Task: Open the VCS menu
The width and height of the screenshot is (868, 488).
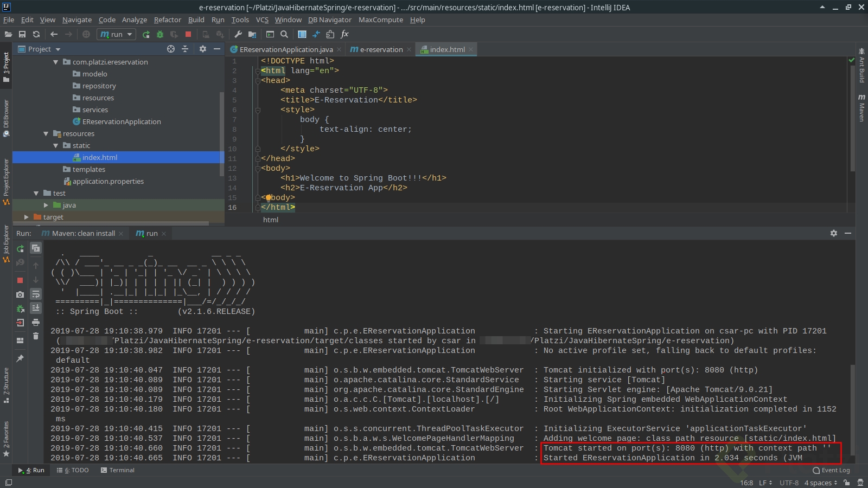Action: click(262, 20)
